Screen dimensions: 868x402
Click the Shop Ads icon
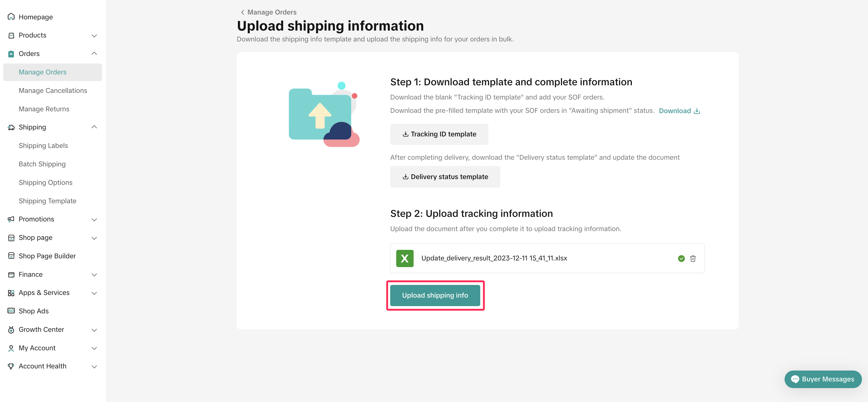point(11,311)
